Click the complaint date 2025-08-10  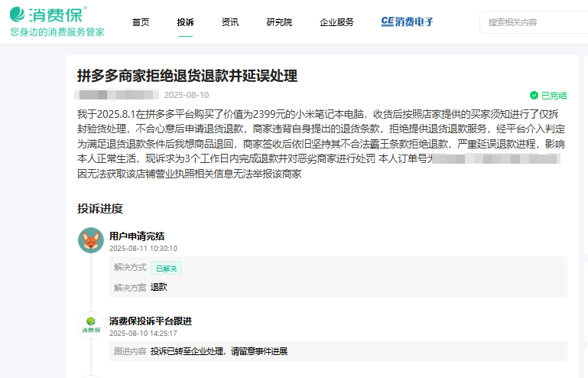coord(187,95)
